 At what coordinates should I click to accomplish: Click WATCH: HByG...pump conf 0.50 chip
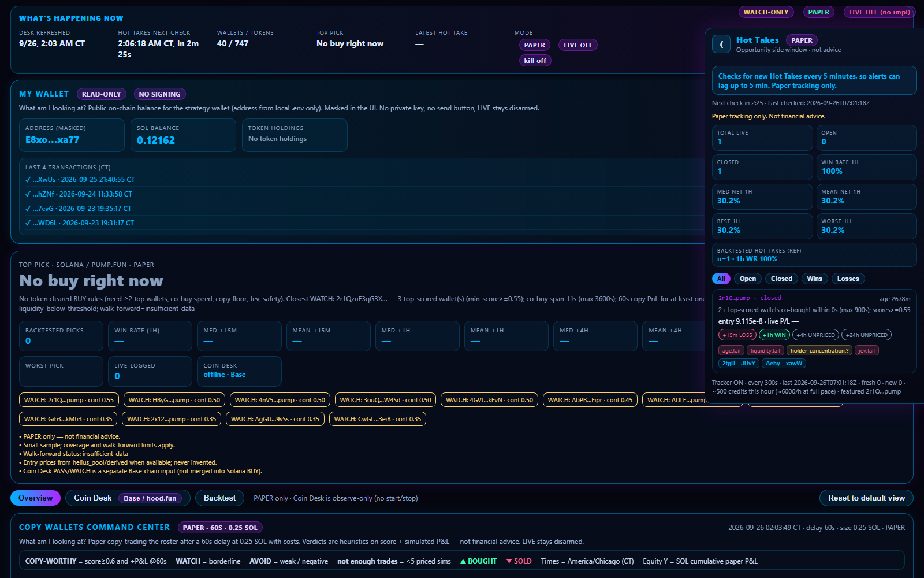(174, 400)
